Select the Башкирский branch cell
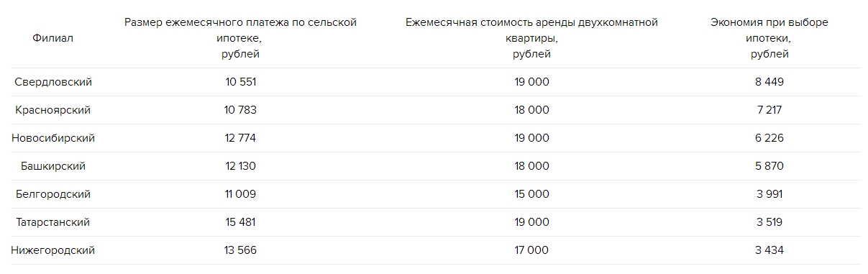Screen dimensions: 868x274 pyautogui.click(x=52, y=166)
